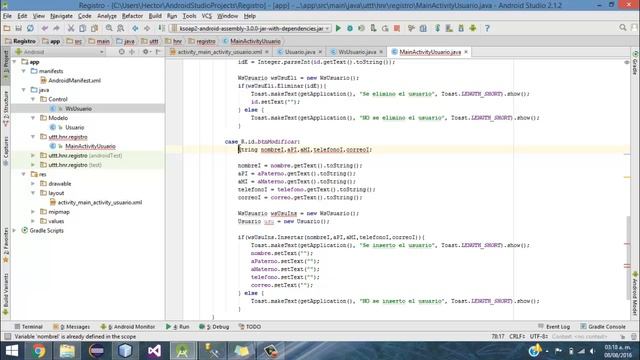Open the Event Log
Image resolution: width=640 pixels, height=360 pixels.
(554, 327)
